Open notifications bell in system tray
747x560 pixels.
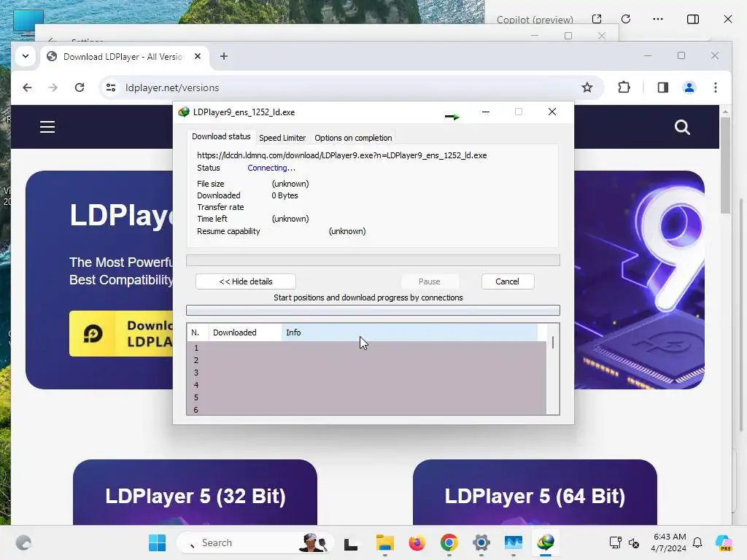coord(697,542)
